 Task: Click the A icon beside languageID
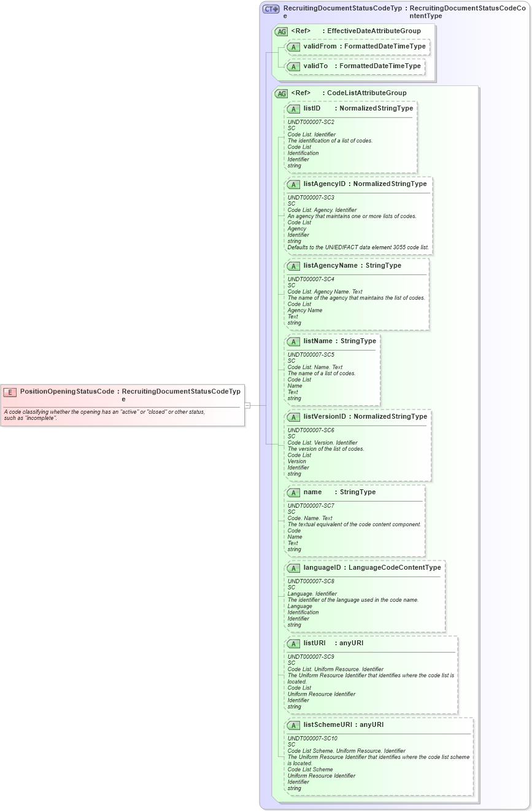coord(294,567)
